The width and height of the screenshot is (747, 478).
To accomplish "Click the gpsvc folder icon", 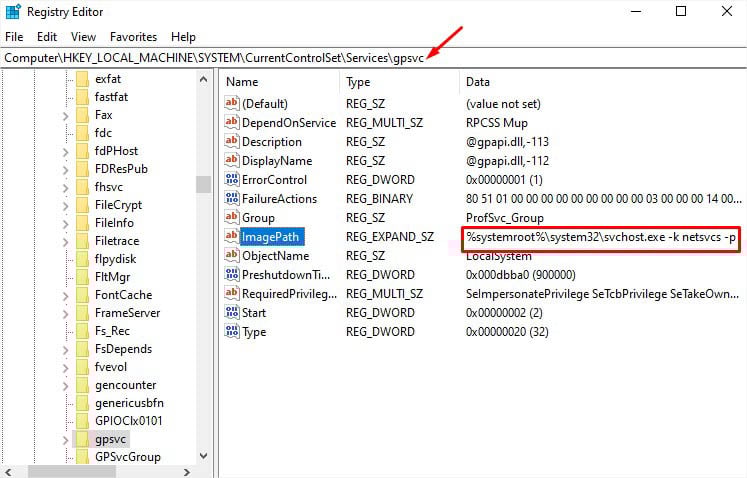I will click(x=82, y=439).
